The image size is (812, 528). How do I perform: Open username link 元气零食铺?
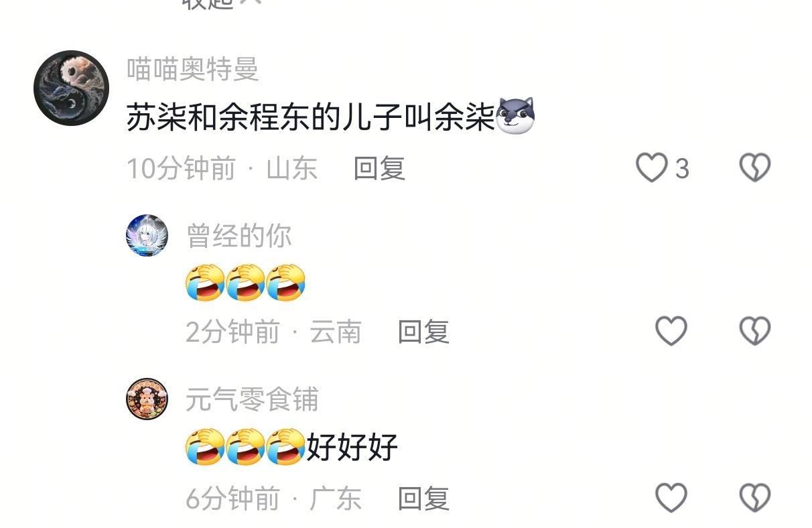point(253,399)
